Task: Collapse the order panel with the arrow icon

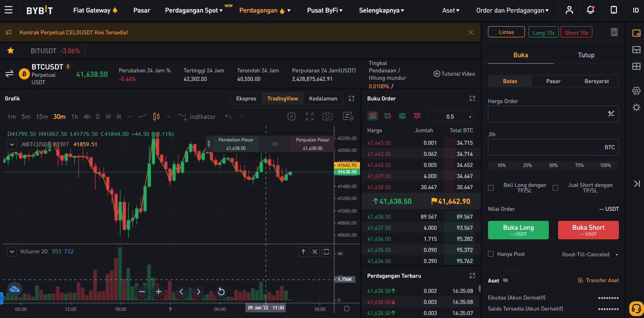Action: click(637, 184)
